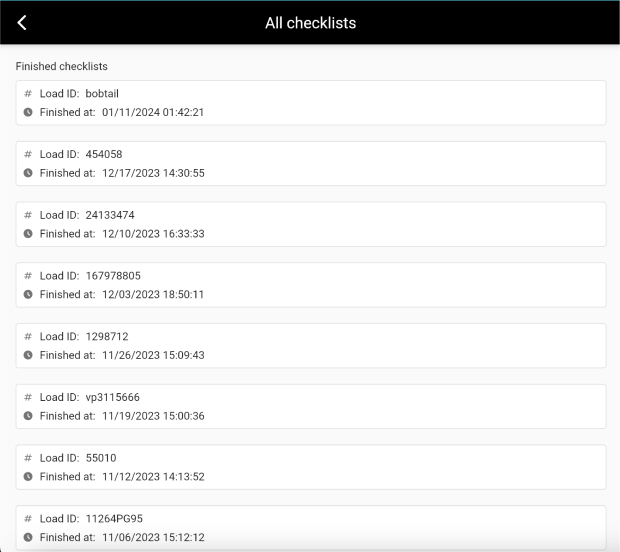Screen dimensions: 620x552
Task: Click hash icon beside Load ID 1298712
Action: click(28, 337)
